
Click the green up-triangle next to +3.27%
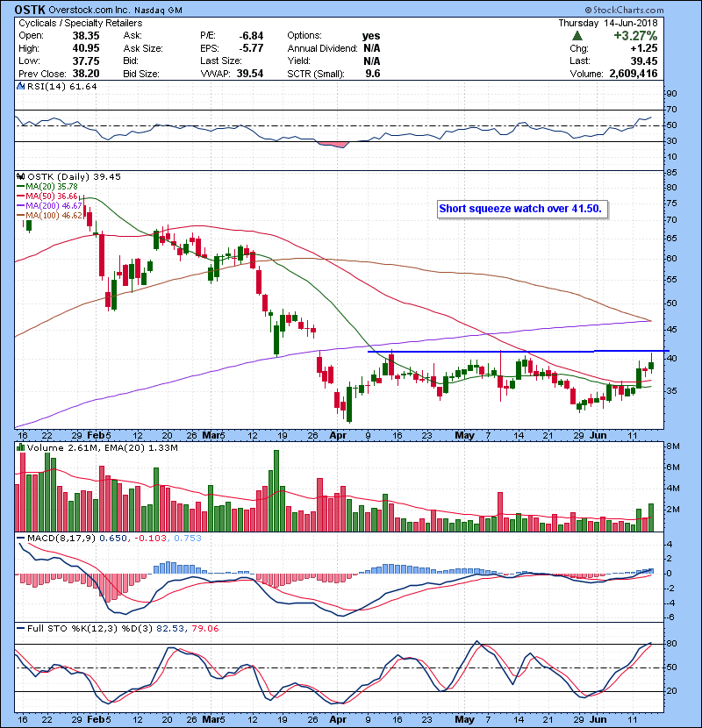[577, 35]
